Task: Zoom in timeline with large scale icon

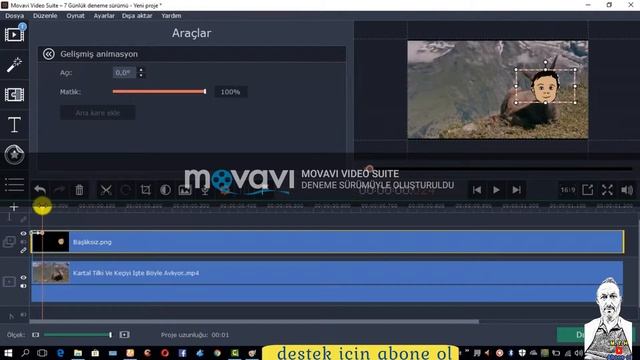Action: click(x=124, y=335)
